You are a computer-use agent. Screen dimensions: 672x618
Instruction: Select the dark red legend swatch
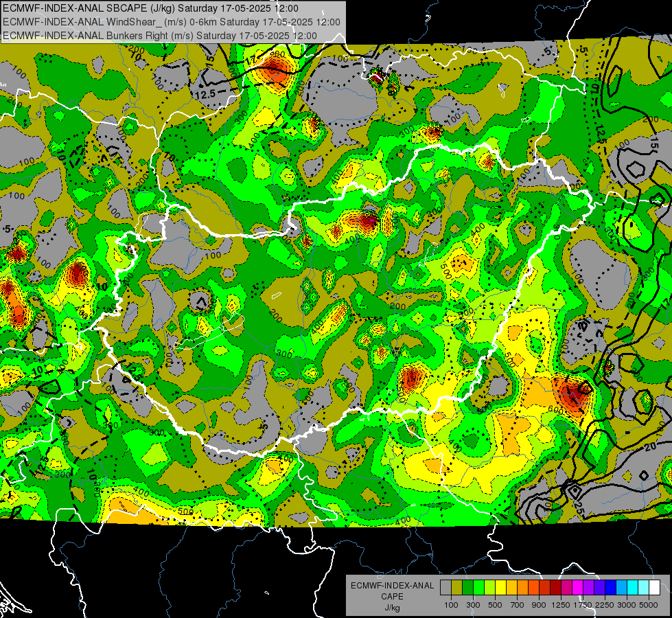[x=556, y=588]
